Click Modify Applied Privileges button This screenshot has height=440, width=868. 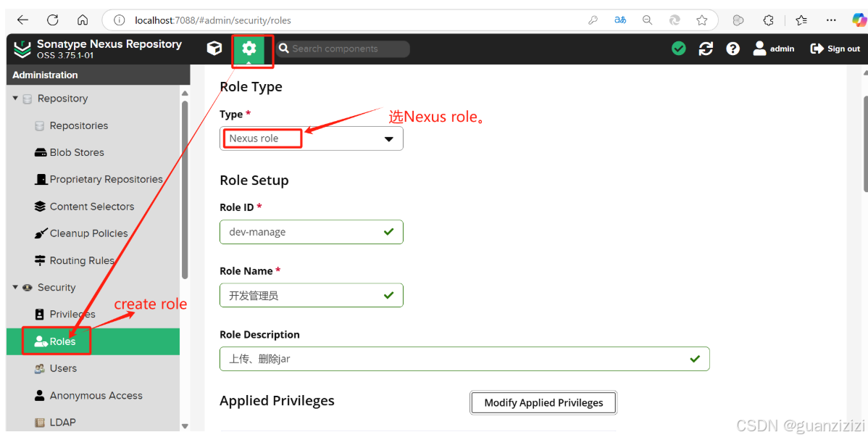tap(543, 403)
